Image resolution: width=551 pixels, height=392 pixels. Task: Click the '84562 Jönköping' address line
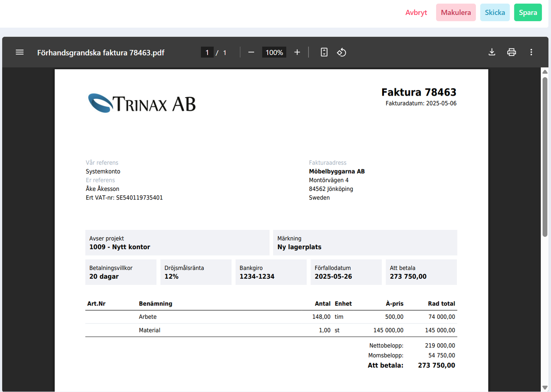click(x=331, y=189)
